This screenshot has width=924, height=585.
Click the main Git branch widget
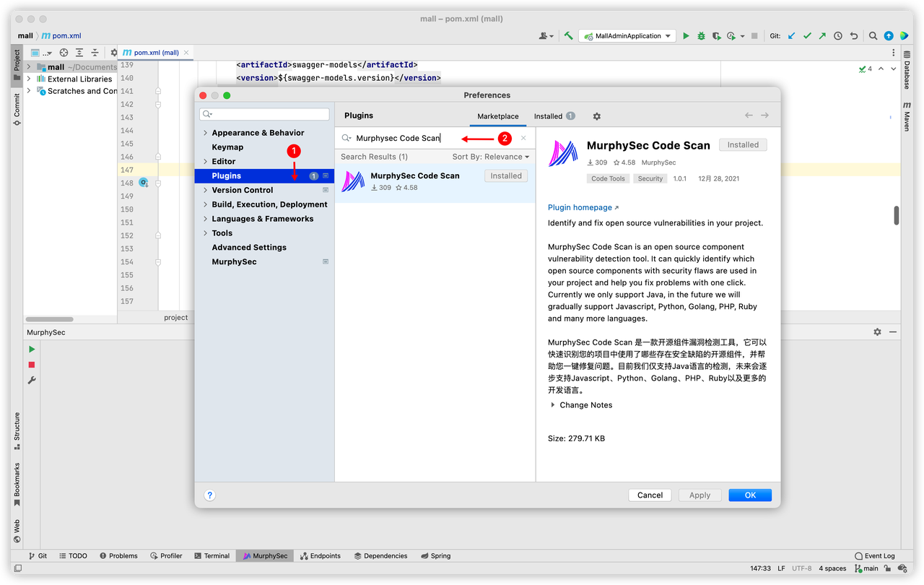(866, 568)
